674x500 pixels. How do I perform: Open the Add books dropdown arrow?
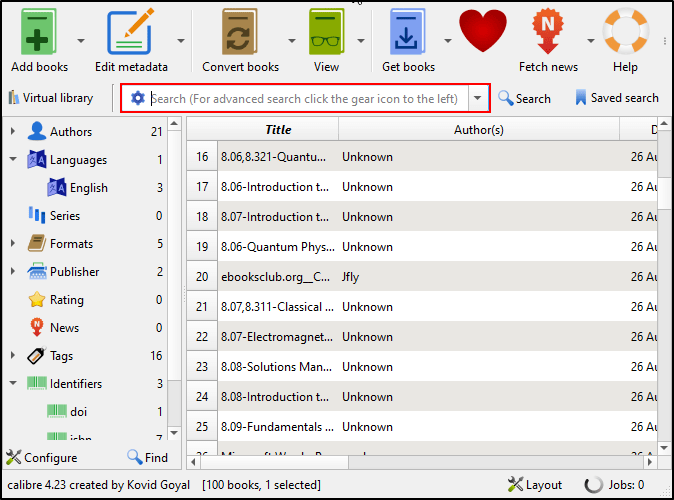tap(81, 41)
